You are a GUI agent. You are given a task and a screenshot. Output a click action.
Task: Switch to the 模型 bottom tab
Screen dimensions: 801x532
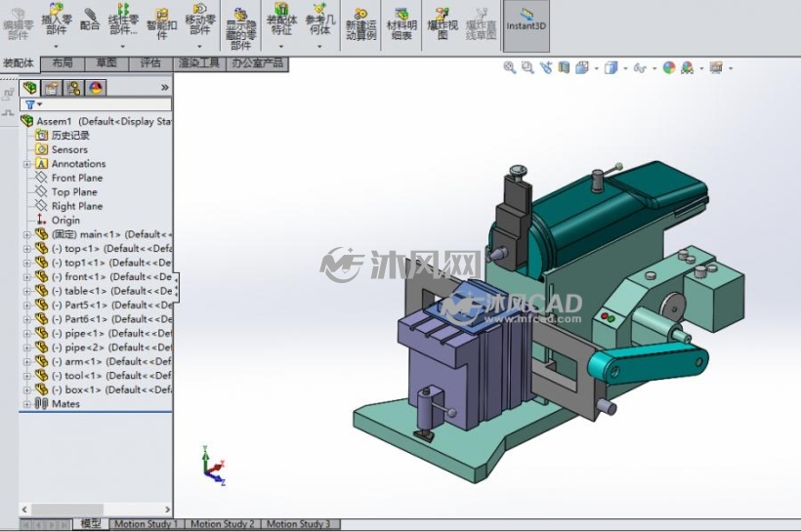click(91, 523)
